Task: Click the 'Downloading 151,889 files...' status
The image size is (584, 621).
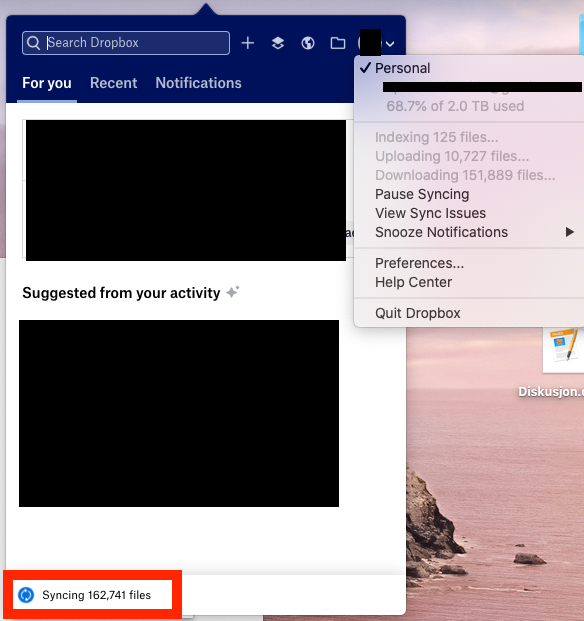Action: [465, 175]
